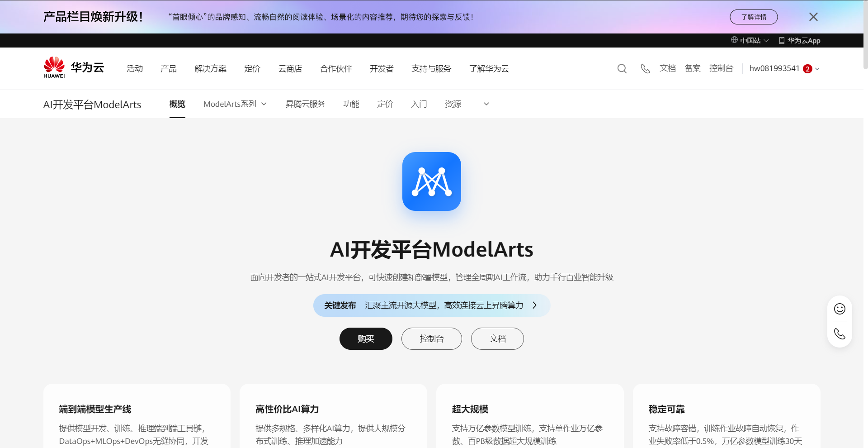Select the 资源 tab

point(453,104)
